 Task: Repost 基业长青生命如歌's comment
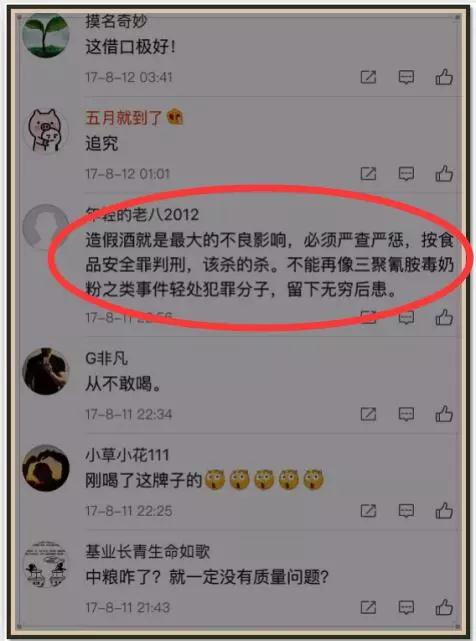[368, 607]
